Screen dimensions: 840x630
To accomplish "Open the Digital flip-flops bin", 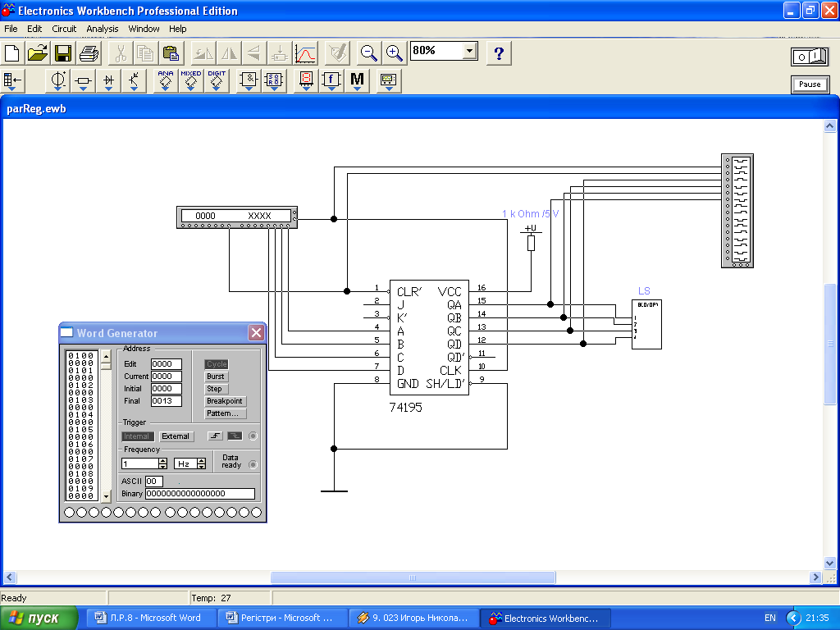I will [274, 81].
